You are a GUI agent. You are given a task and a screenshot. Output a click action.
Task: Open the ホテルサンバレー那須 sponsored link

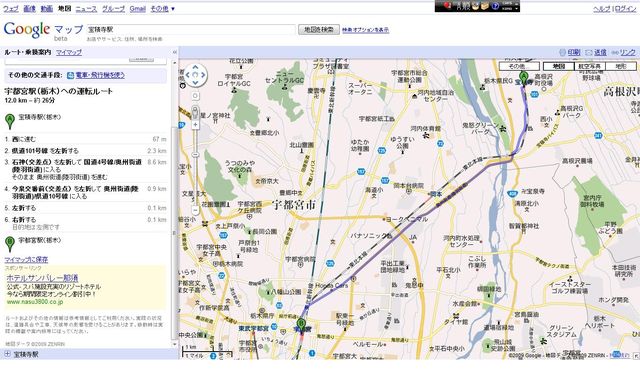pyautogui.click(x=42, y=278)
